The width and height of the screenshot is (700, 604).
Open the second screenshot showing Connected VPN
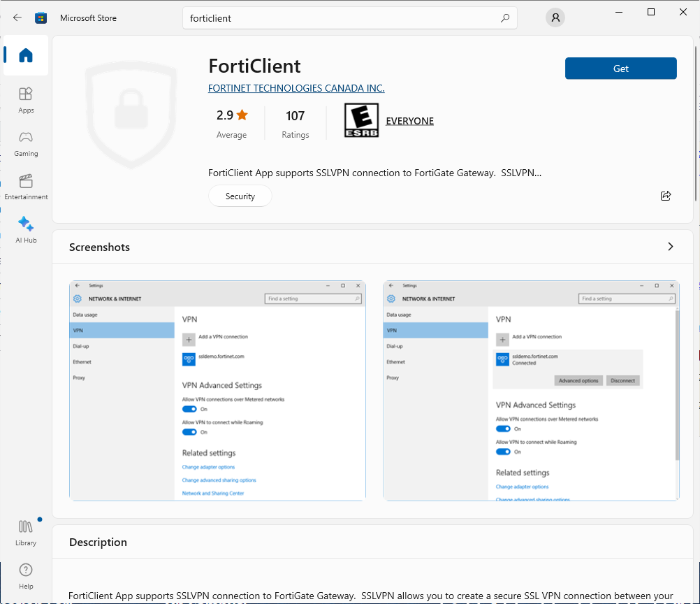[x=531, y=391]
